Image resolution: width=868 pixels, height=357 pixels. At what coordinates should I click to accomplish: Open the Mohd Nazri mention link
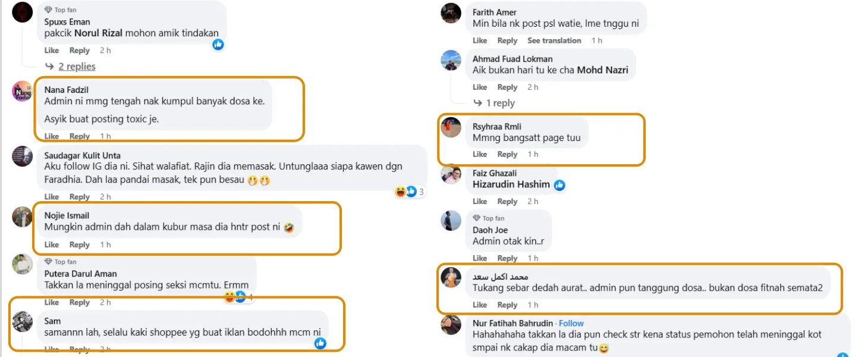coord(603,70)
